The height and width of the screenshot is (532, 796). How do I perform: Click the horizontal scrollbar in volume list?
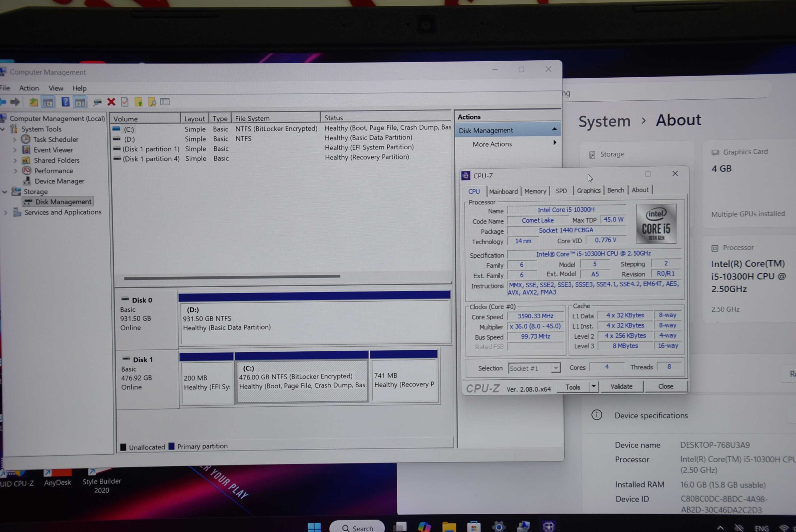[232, 277]
